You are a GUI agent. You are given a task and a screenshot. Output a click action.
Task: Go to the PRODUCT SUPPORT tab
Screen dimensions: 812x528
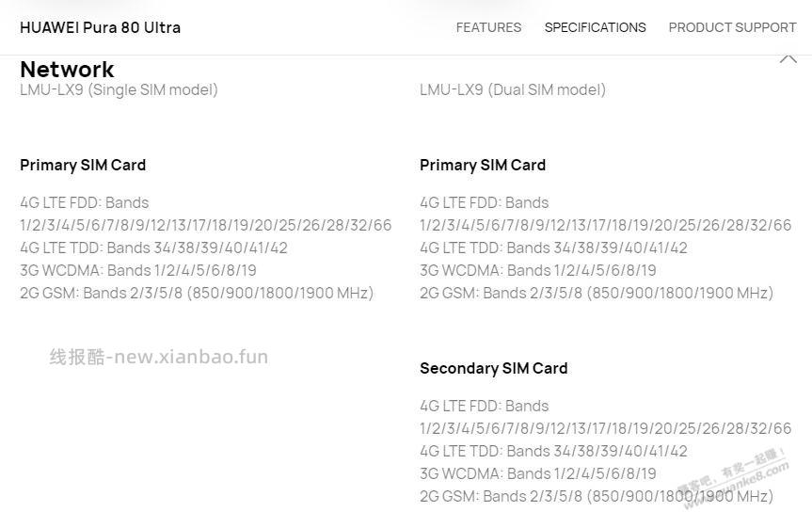[x=732, y=27]
